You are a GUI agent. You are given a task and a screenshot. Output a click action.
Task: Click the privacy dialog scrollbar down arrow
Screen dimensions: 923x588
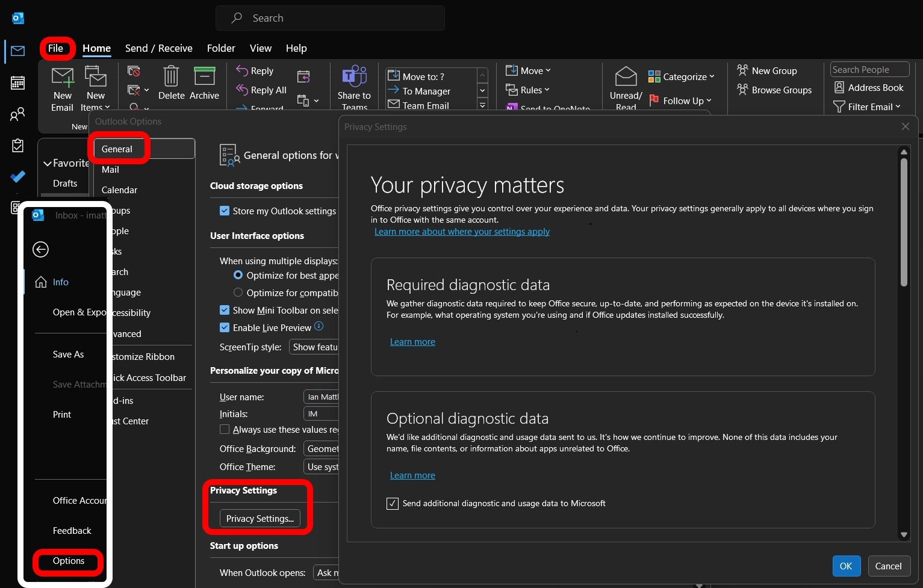903,534
